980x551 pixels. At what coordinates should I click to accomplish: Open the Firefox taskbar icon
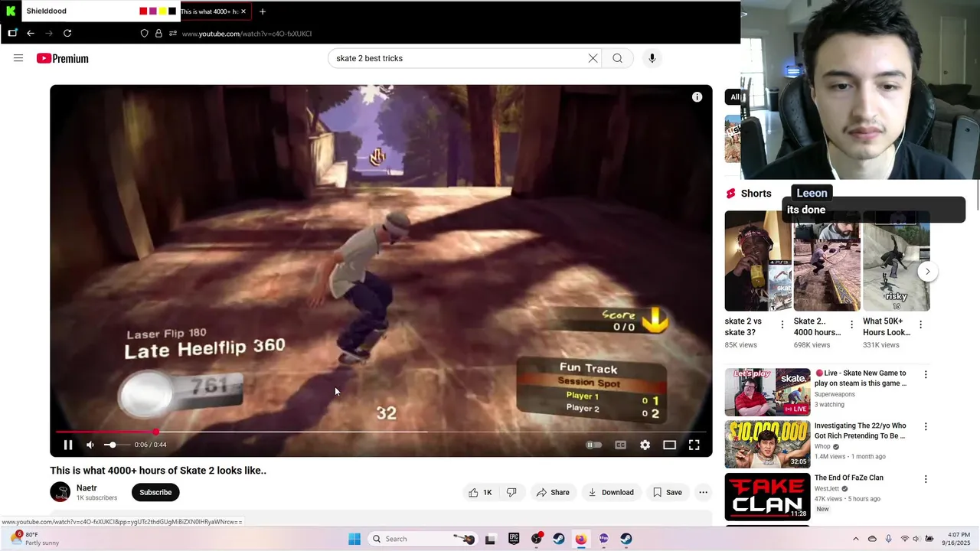click(581, 539)
